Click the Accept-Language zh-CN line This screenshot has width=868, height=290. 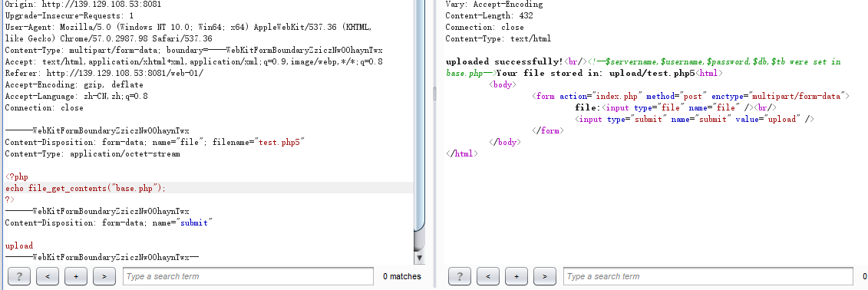[x=77, y=97]
